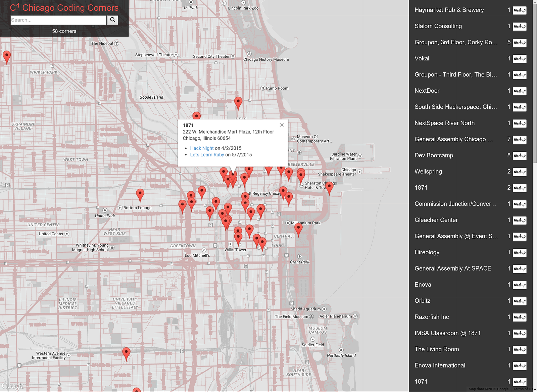Viewport: 537px width, 392px height.
Task: Open the Hack Night event link
Action: [x=202, y=148]
